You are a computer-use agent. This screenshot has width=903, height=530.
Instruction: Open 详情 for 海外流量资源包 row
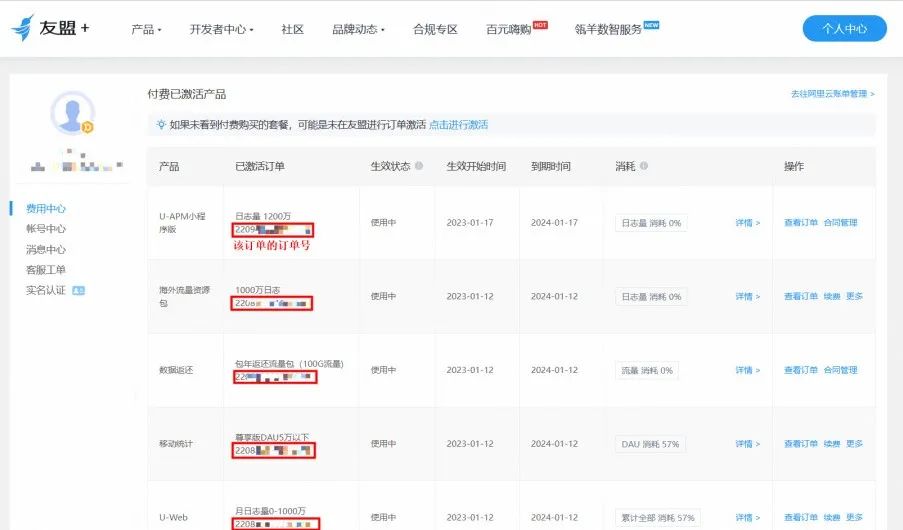coord(748,296)
